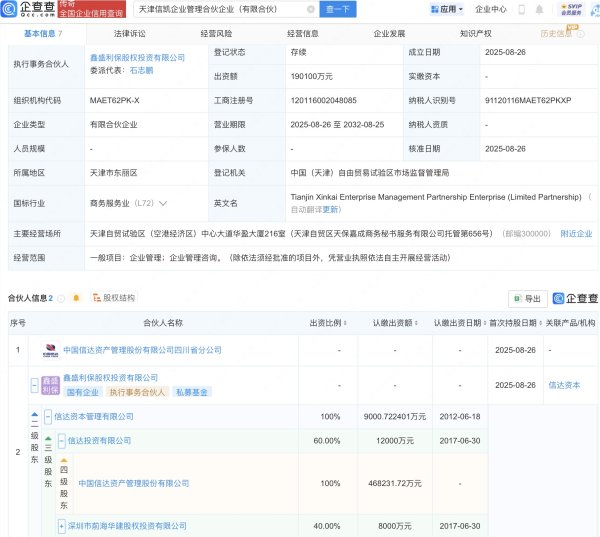Click the export (导出) icon button
Viewport: 600px width, 537px height.
coord(526,298)
